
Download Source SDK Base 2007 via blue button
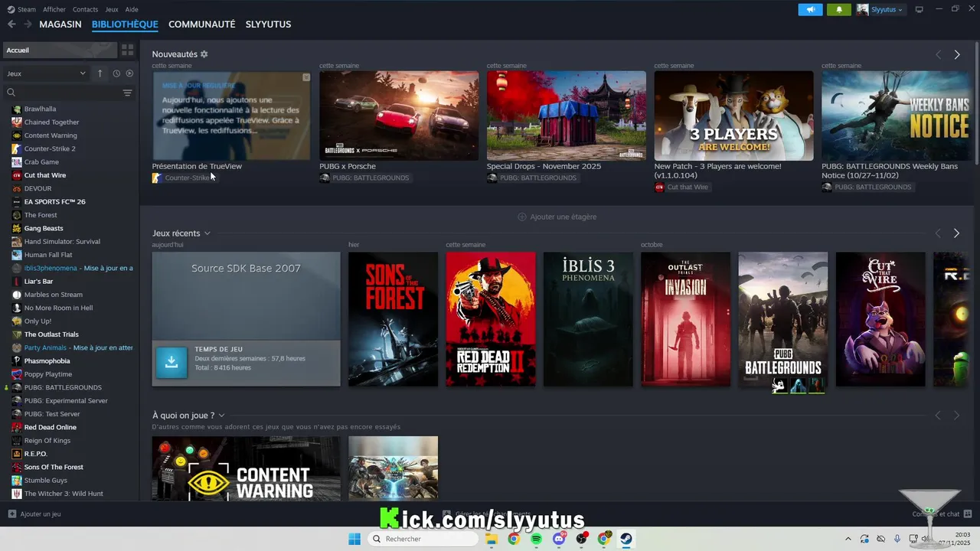coord(171,363)
